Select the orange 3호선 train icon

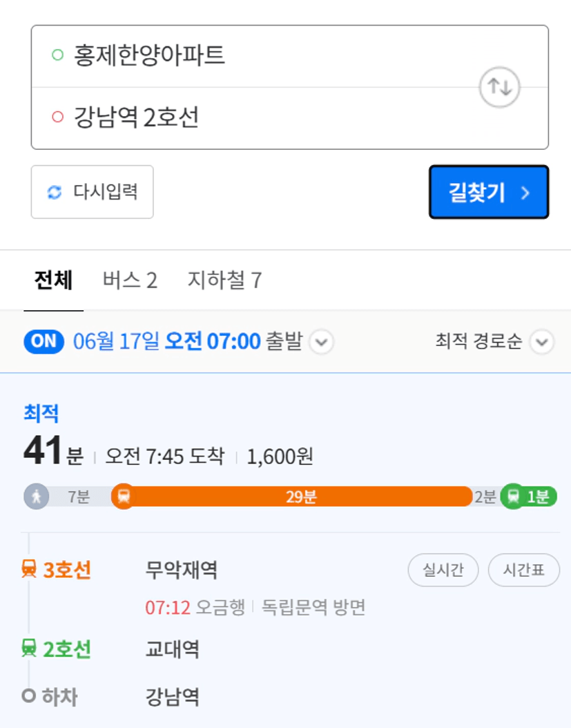tap(29, 568)
